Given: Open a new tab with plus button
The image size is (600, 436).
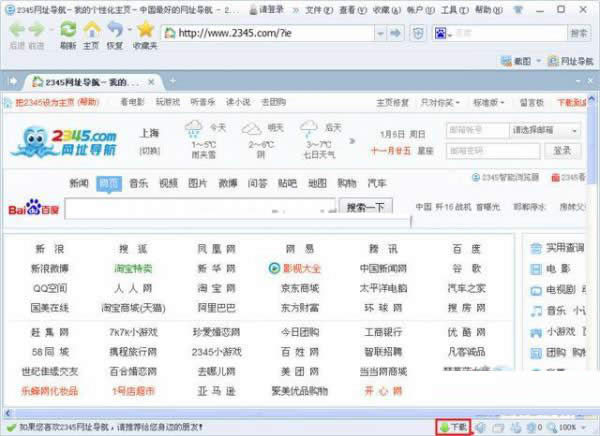Looking at the screenshot, I should click(x=173, y=81).
